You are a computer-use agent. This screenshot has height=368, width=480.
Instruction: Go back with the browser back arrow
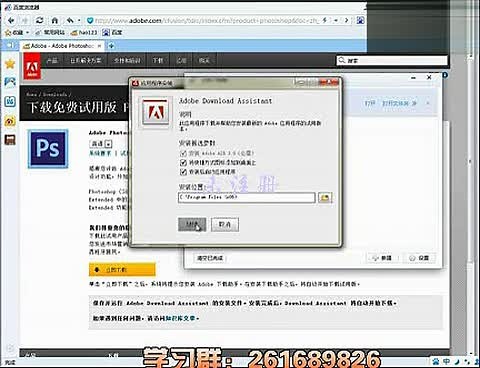point(11,20)
